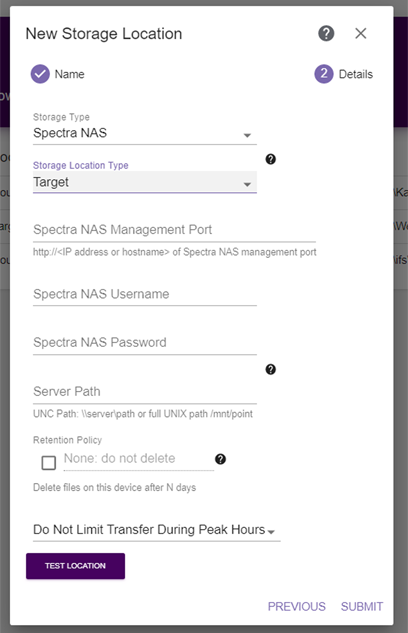Show help for Storage Location Type

coord(270,159)
